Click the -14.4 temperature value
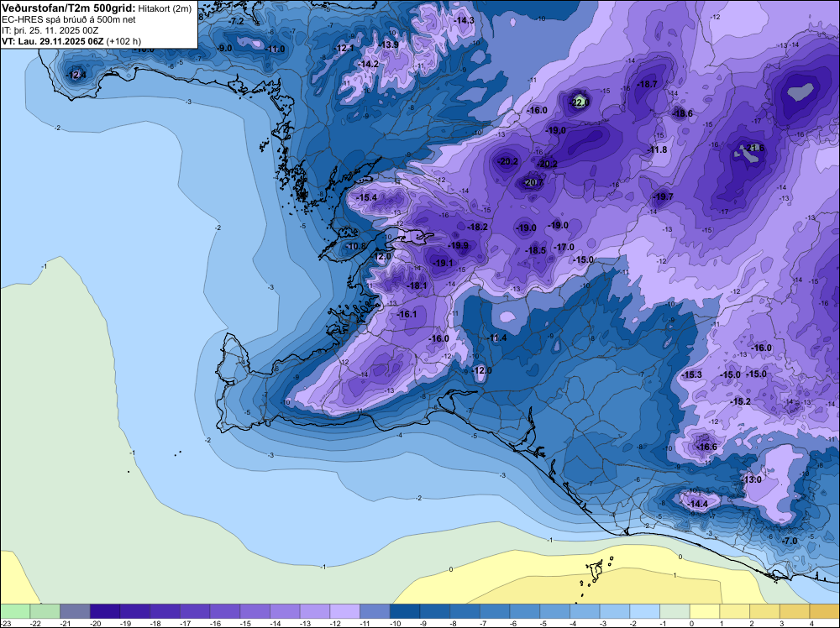 click(697, 504)
